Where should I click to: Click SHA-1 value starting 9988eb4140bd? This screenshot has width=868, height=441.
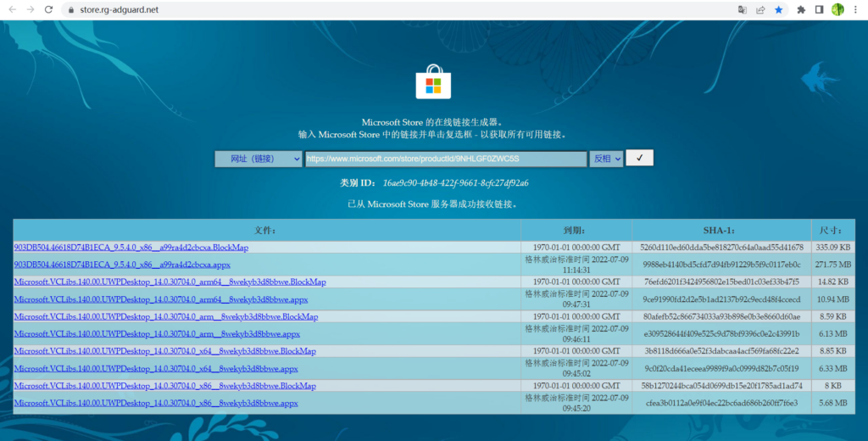coord(722,265)
